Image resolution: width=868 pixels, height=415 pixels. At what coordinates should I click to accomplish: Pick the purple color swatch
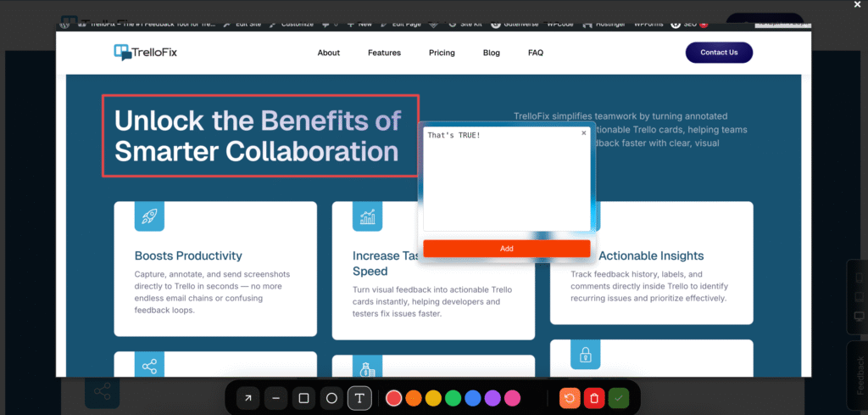pos(492,398)
